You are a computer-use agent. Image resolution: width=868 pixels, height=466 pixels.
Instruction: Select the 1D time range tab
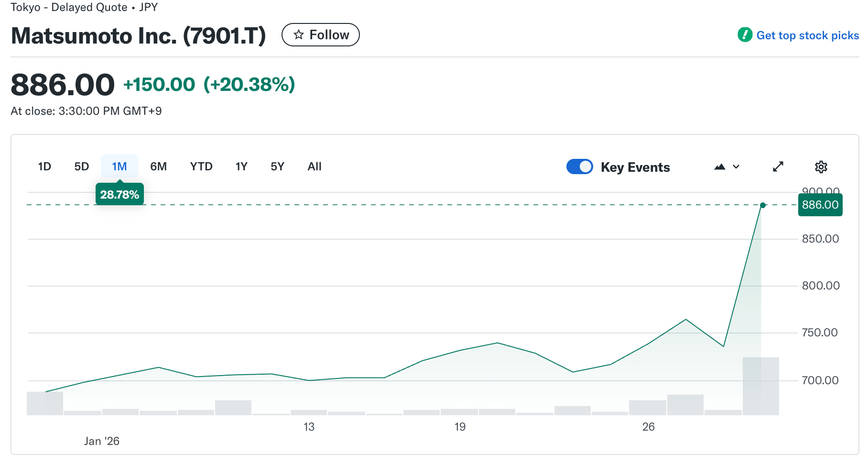(x=44, y=166)
